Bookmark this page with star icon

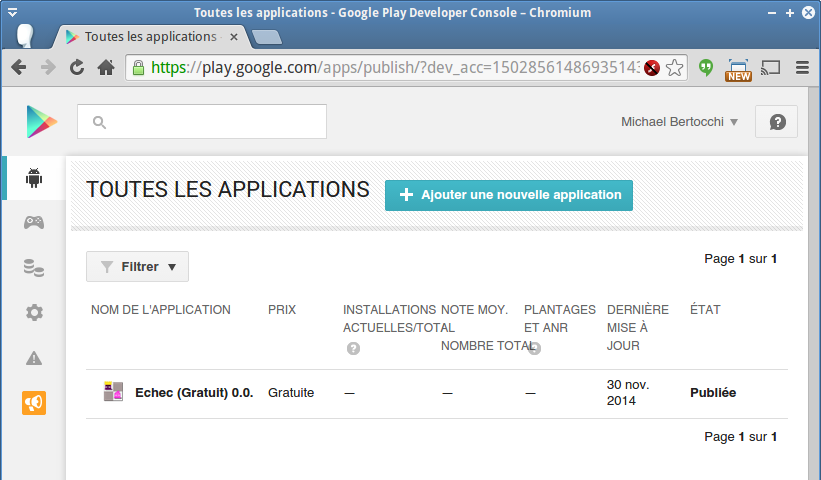point(675,68)
